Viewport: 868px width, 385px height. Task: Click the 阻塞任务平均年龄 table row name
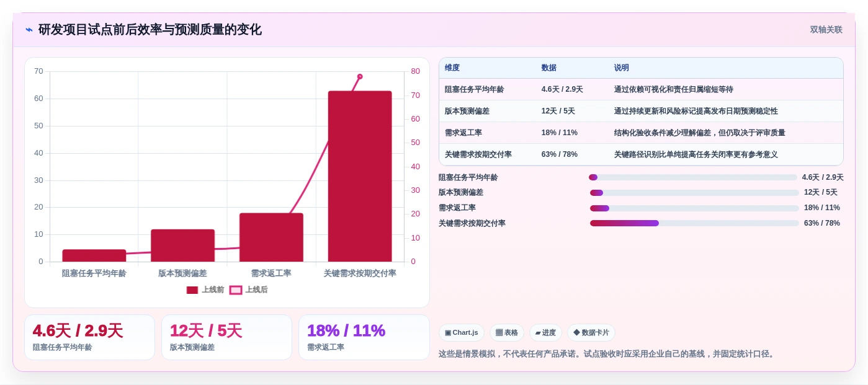[x=475, y=89]
